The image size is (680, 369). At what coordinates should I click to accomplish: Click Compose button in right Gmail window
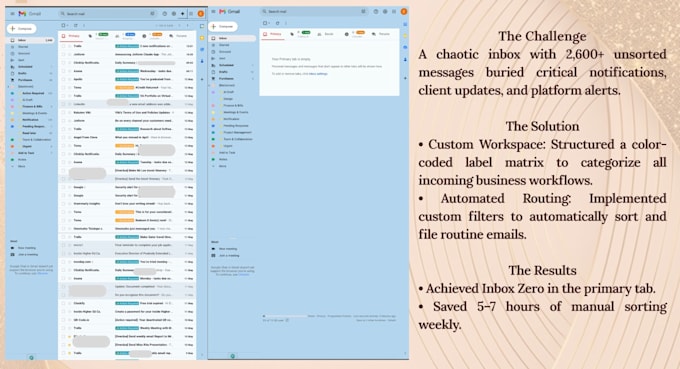click(x=223, y=26)
